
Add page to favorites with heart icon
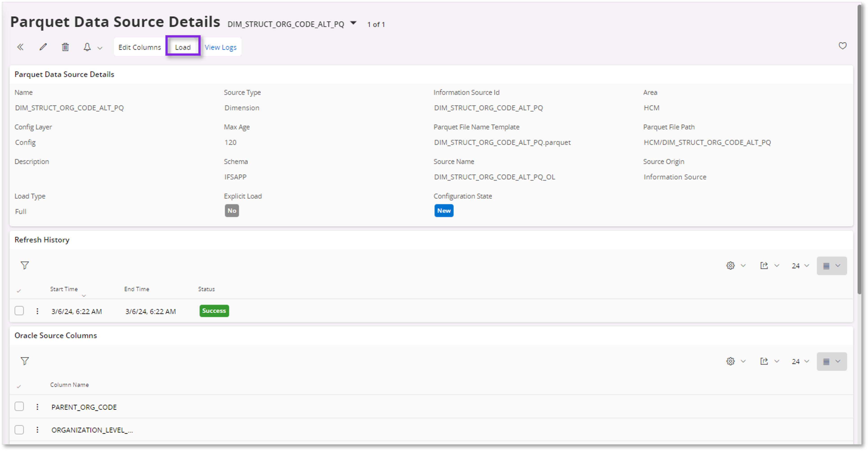[842, 46]
